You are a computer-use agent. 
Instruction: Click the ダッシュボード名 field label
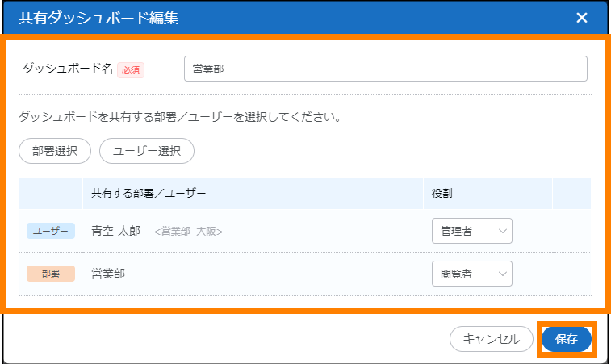(68, 69)
